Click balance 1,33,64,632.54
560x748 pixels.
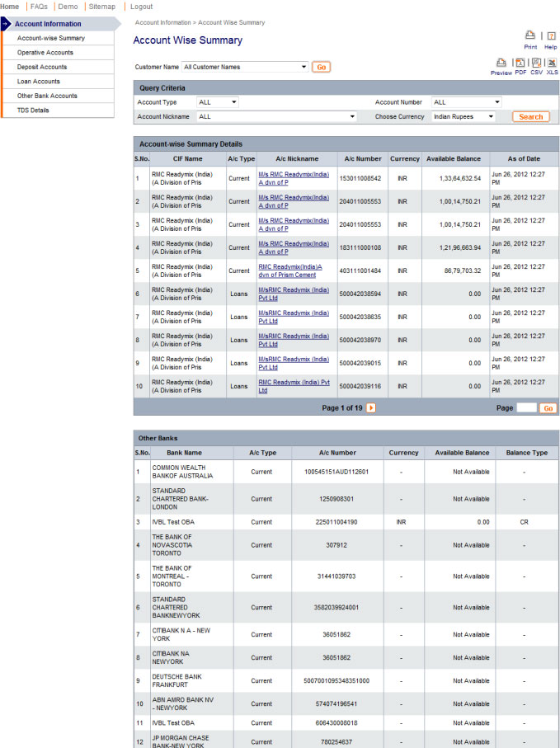[x=460, y=178]
